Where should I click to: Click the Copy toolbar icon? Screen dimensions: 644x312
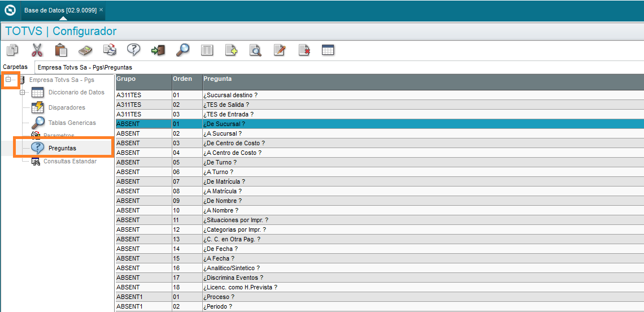click(12, 50)
